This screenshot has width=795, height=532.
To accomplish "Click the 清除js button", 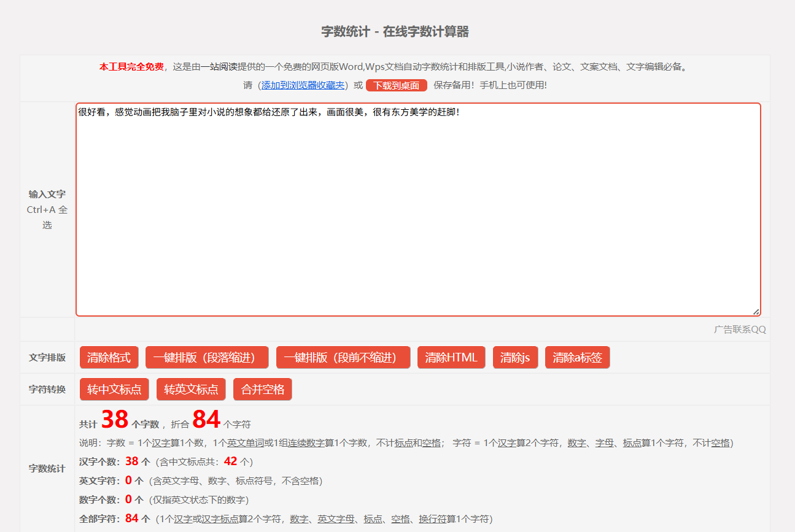I will 515,357.
